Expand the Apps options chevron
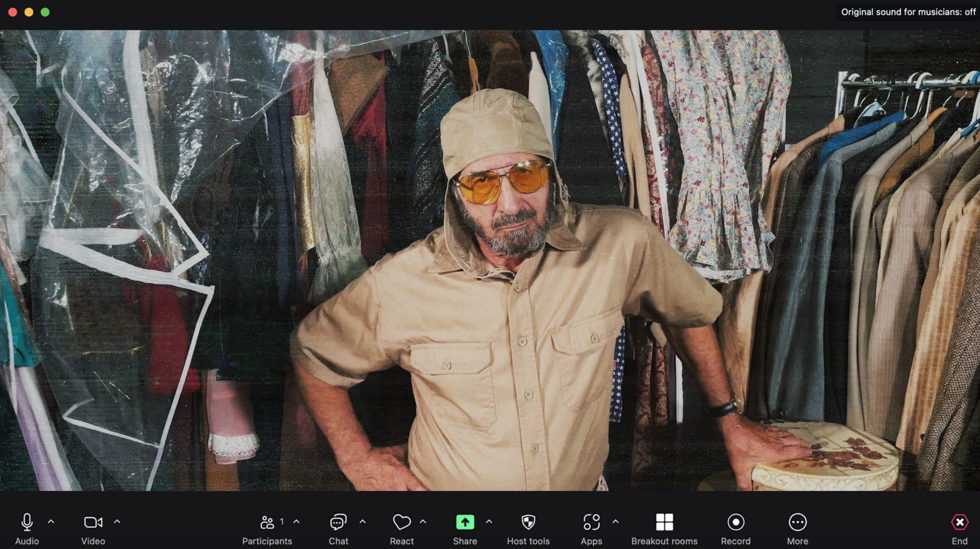The image size is (980, 549). 615,522
